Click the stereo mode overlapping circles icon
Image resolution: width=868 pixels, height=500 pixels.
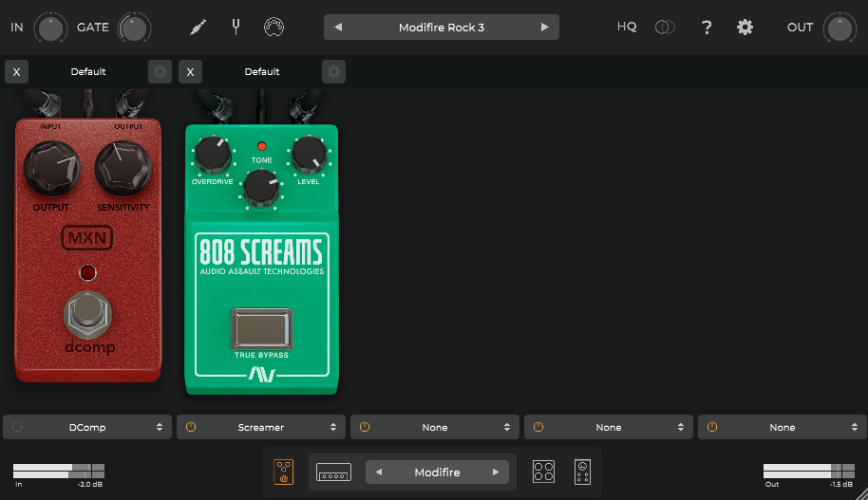coord(665,28)
